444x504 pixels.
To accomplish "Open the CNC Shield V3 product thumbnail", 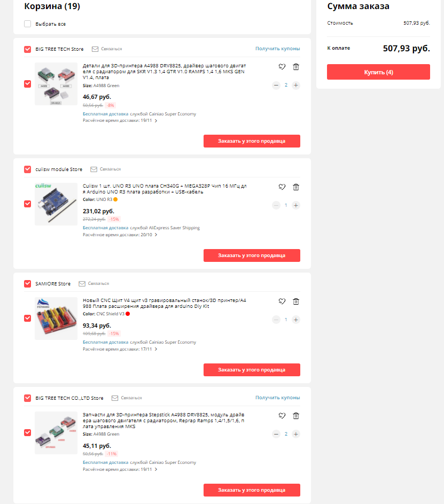I will point(56,319).
